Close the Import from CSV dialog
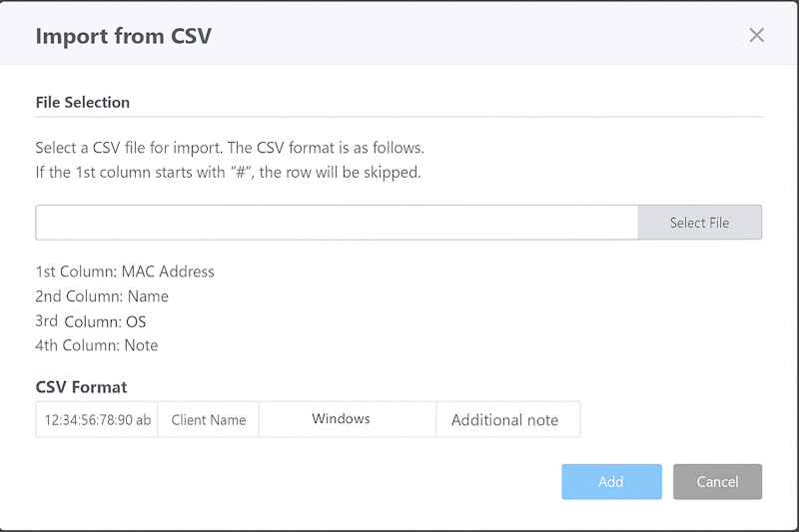 [756, 36]
